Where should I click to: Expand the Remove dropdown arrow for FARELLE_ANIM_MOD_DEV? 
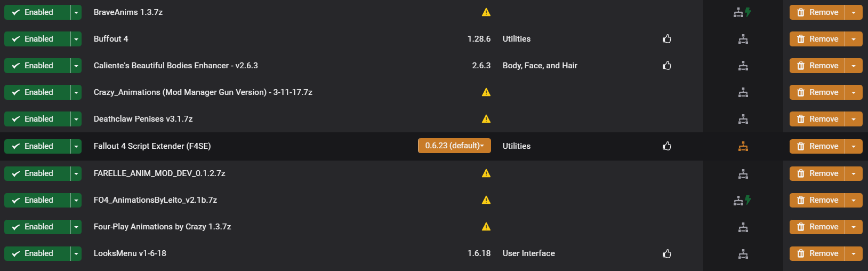[x=854, y=173]
